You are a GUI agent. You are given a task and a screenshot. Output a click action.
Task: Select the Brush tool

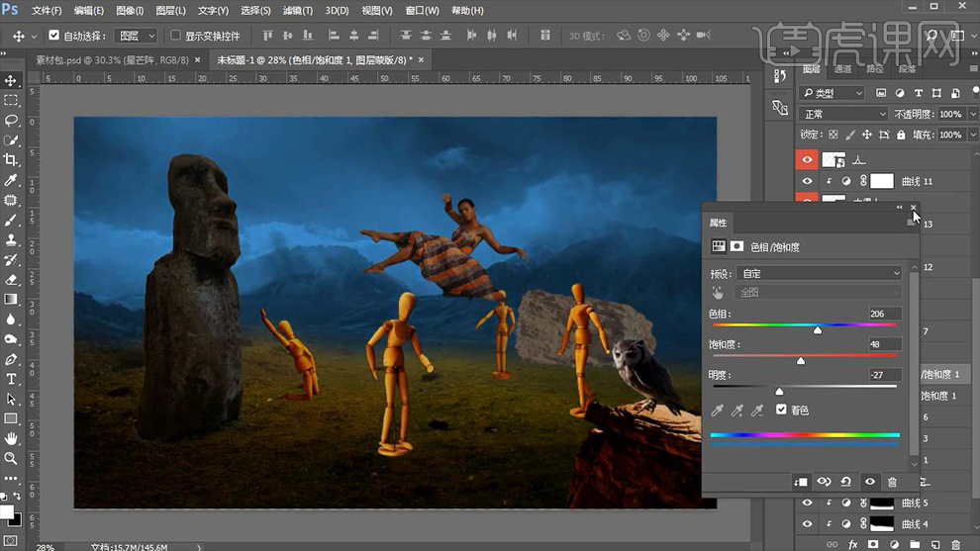(11, 220)
